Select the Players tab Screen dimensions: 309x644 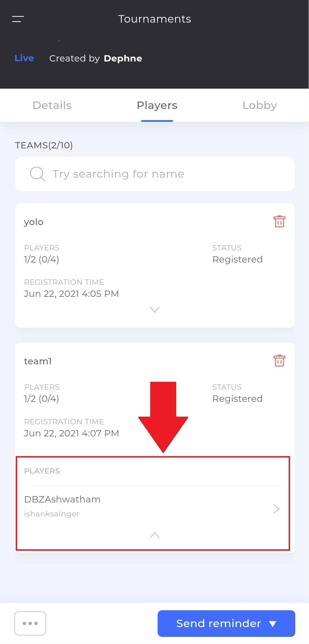tap(157, 105)
